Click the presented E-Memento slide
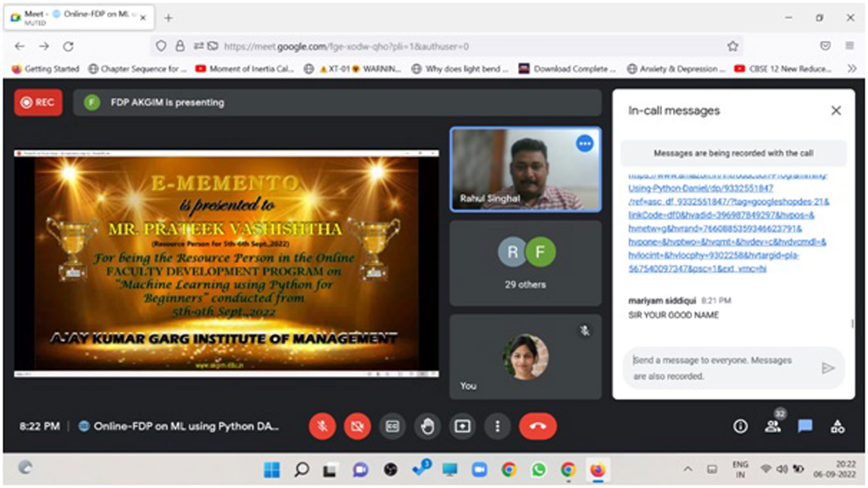The width and height of the screenshot is (868, 488). click(226, 263)
